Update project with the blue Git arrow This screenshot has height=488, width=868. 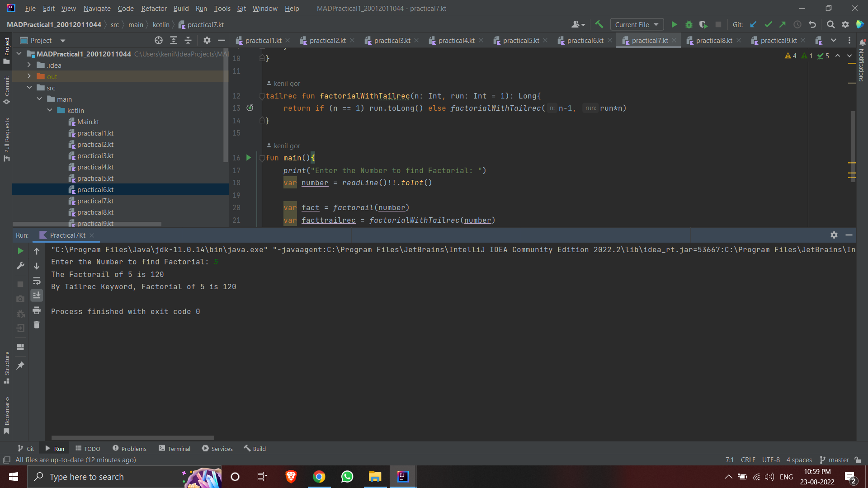point(753,24)
